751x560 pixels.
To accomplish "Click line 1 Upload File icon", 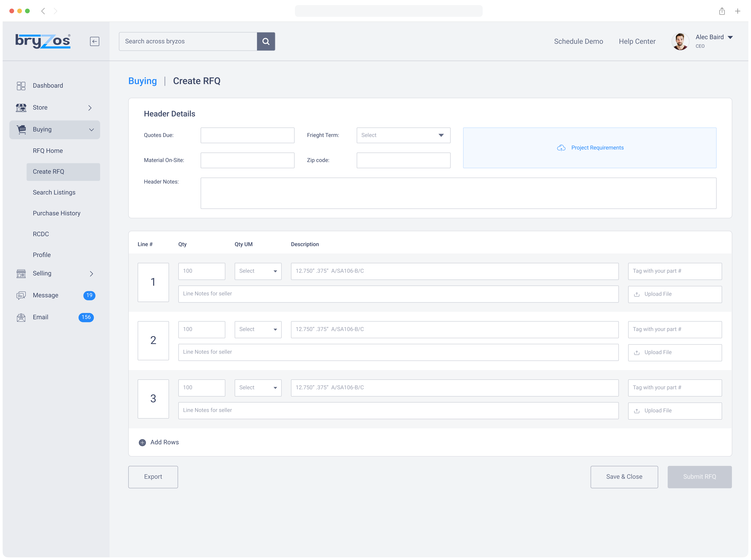I will pyautogui.click(x=637, y=294).
